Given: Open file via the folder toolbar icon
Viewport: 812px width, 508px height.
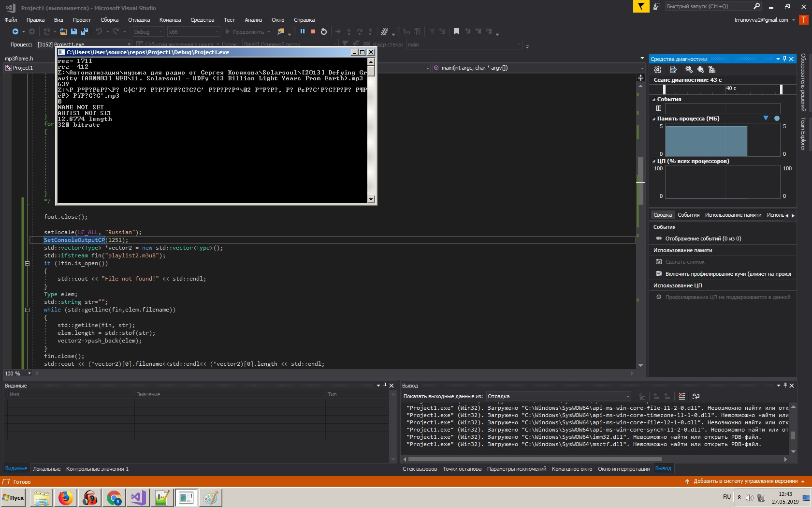Looking at the screenshot, I should pyautogui.click(x=63, y=31).
